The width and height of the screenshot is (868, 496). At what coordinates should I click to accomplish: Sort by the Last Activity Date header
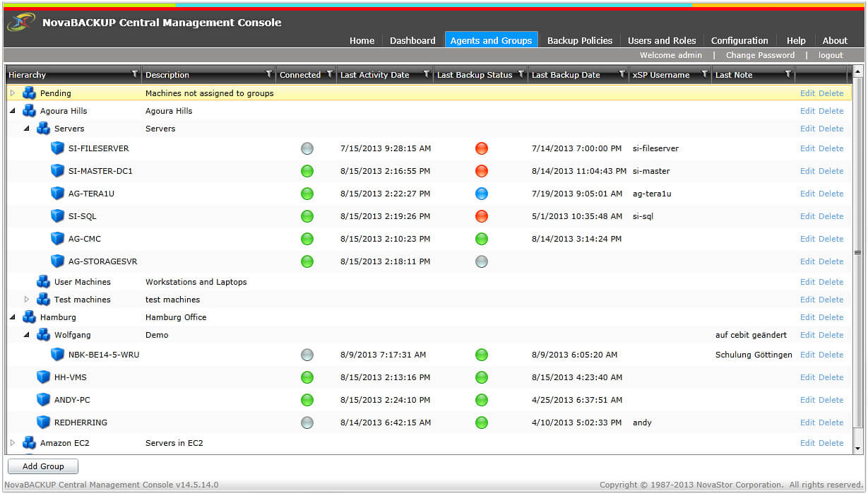coord(375,75)
